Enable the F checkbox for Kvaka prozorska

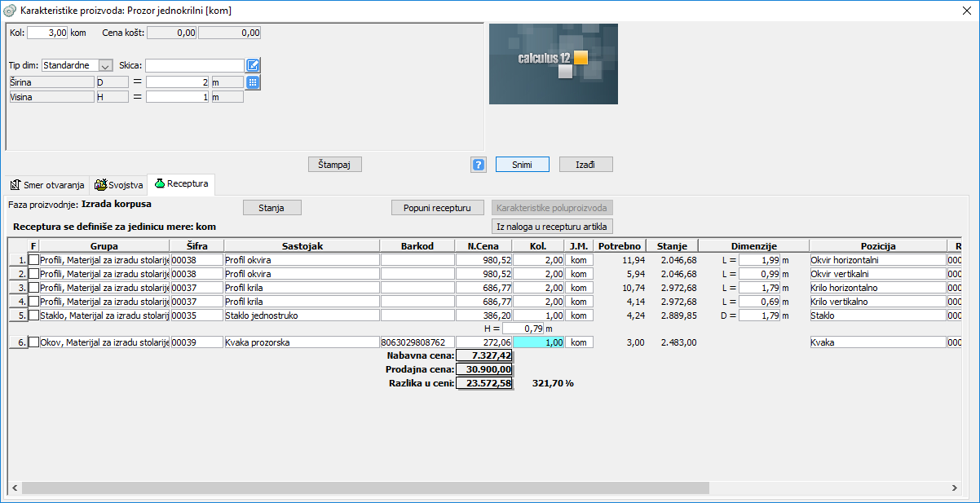33,343
